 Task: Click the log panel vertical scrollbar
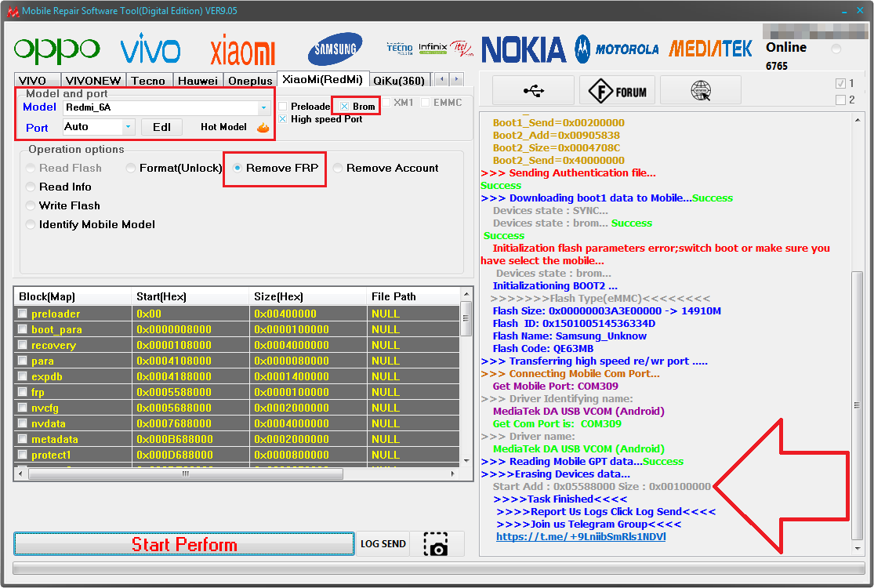858,406
